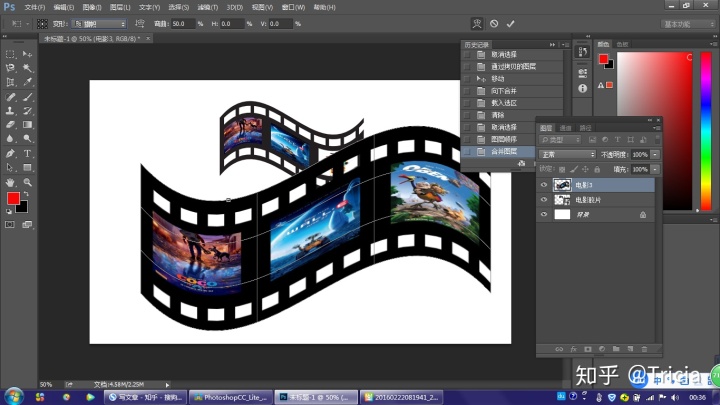Open the workspace switcher dropdown

coord(688,24)
